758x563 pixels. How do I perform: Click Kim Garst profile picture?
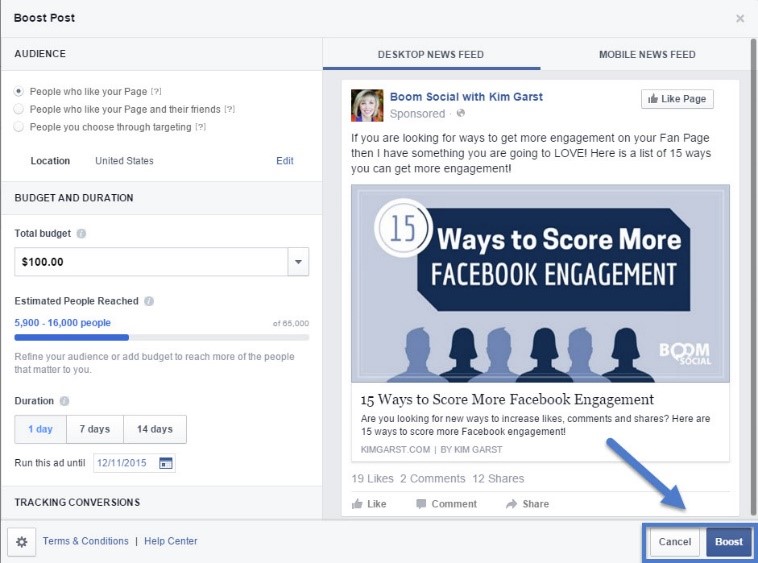[x=367, y=105]
